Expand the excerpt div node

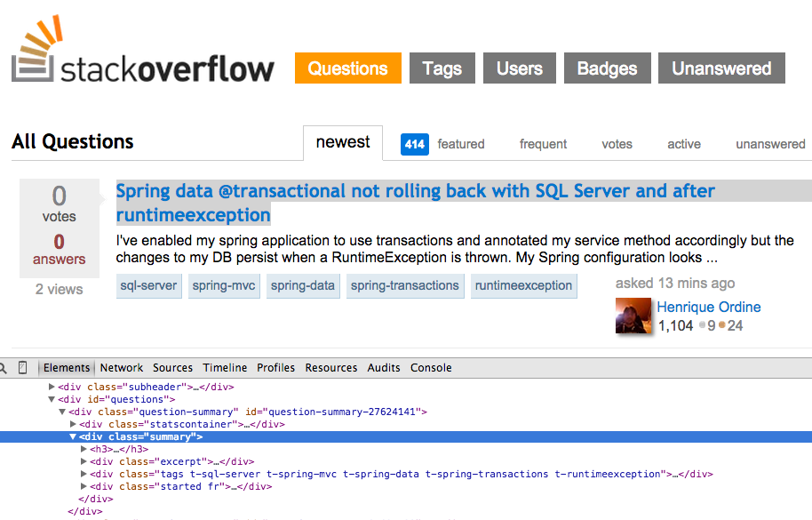(84, 461)
